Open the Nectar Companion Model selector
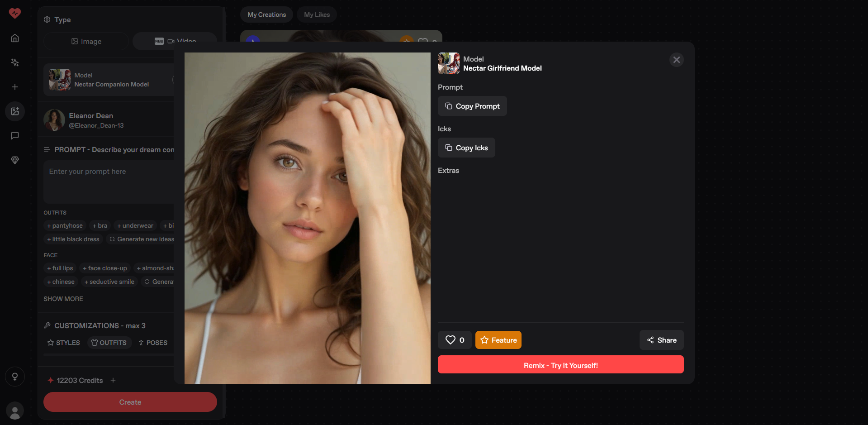The height and width of the screenshot is (425, 868). [x=109, y=80]
